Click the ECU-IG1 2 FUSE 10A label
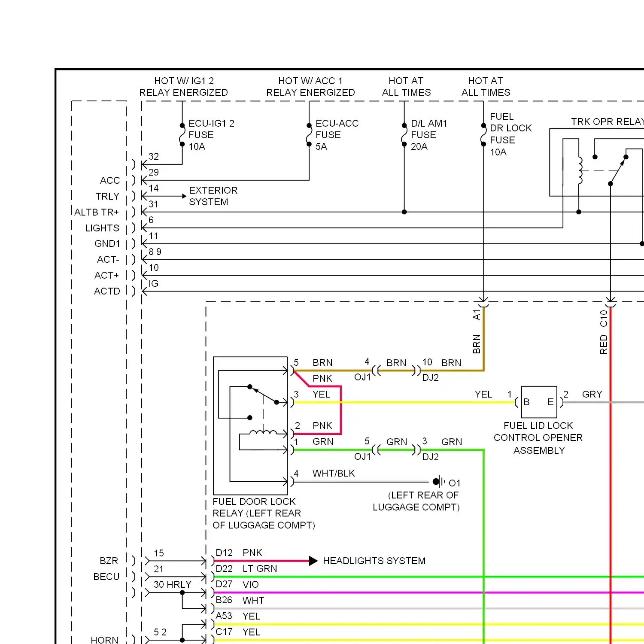Image resolution: width=644 pixels, height=644 pixels. [211, 135]
